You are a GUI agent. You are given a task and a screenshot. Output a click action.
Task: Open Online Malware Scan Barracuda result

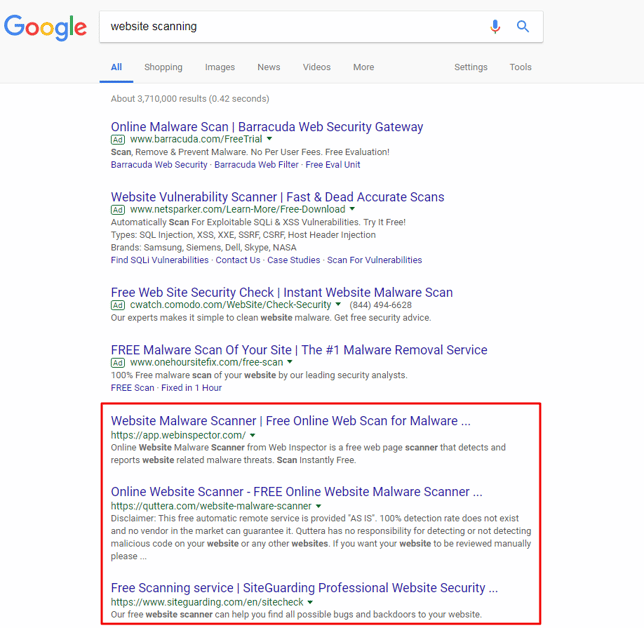click(267, 127)
